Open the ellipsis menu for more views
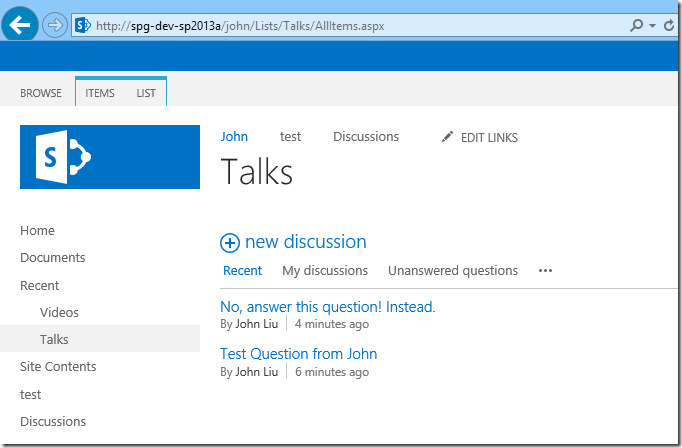 (x=545, y=270)
